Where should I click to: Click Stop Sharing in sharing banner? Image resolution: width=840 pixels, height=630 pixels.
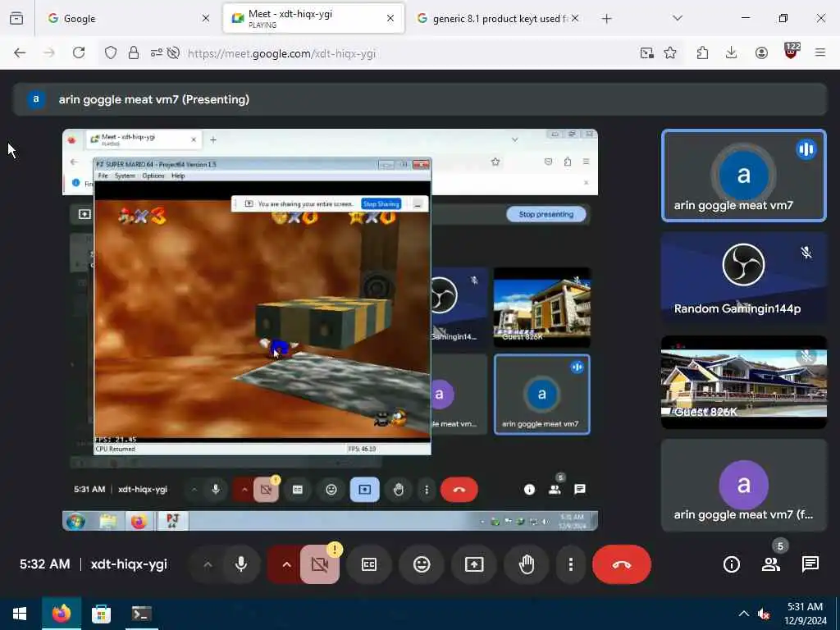point(381,203)
